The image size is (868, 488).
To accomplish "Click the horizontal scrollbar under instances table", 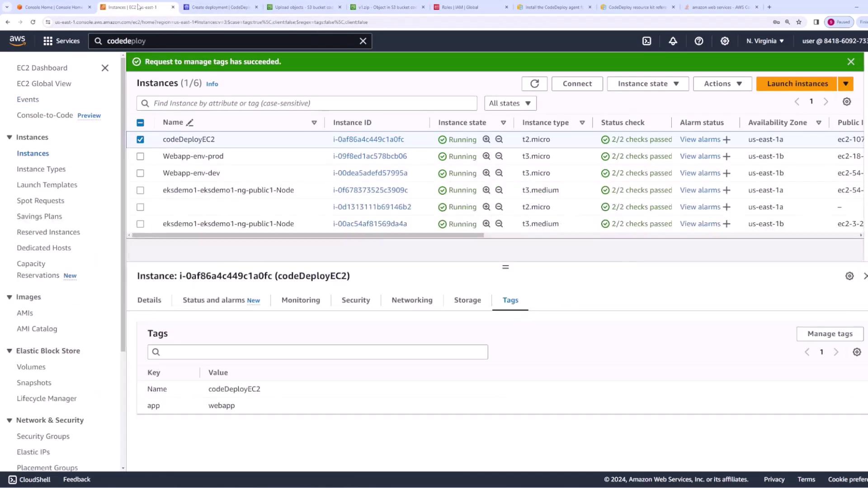I will (307, 235).
